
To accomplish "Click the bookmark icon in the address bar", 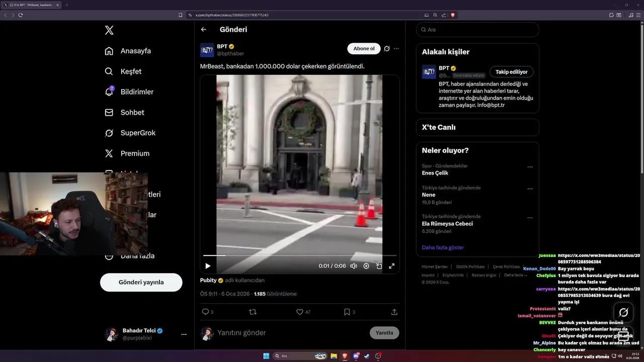I will [x=180, y=15].
